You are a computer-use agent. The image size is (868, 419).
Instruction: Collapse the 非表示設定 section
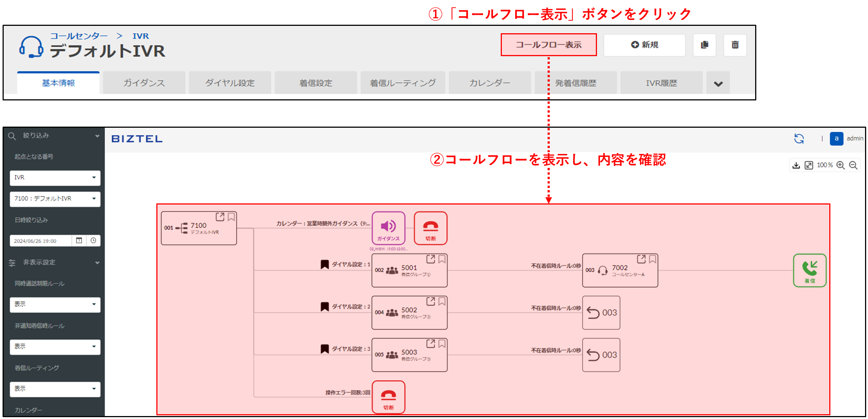tap(97, 263)
